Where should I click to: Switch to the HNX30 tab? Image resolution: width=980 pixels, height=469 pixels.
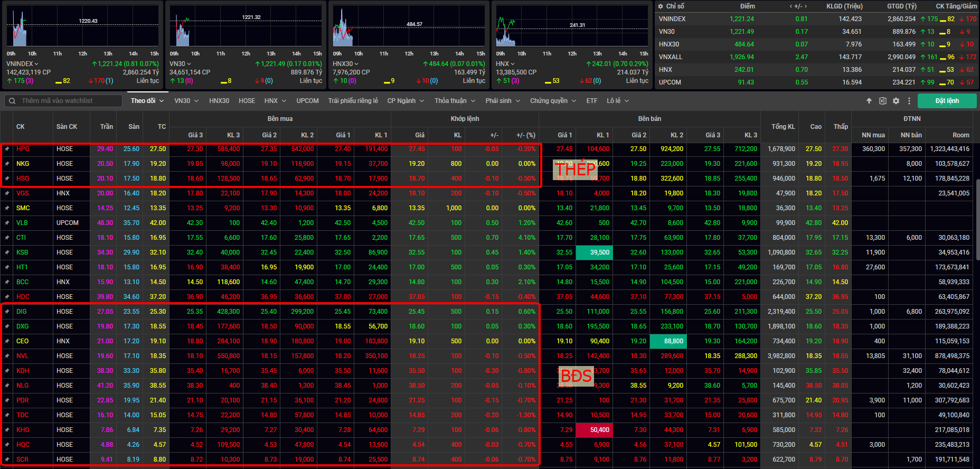219,101
